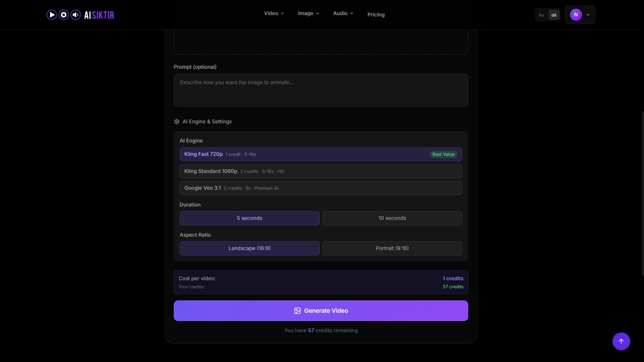Go to the Pricing page
This screenshot has height=362, width=644.
coord(376,14)
